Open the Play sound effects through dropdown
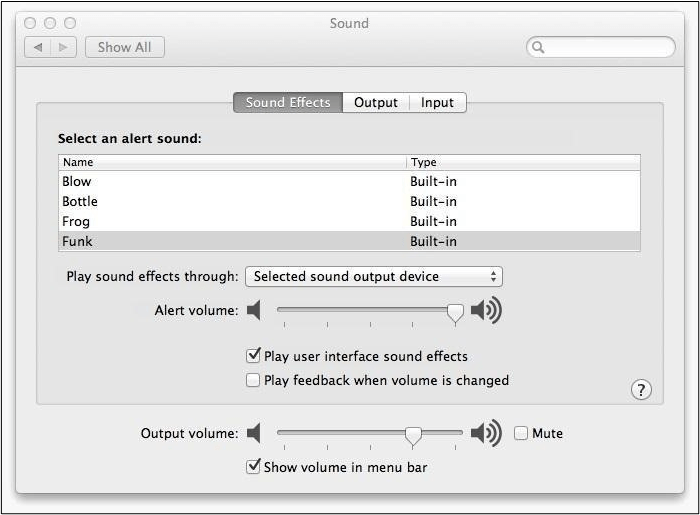 point(374,277)
